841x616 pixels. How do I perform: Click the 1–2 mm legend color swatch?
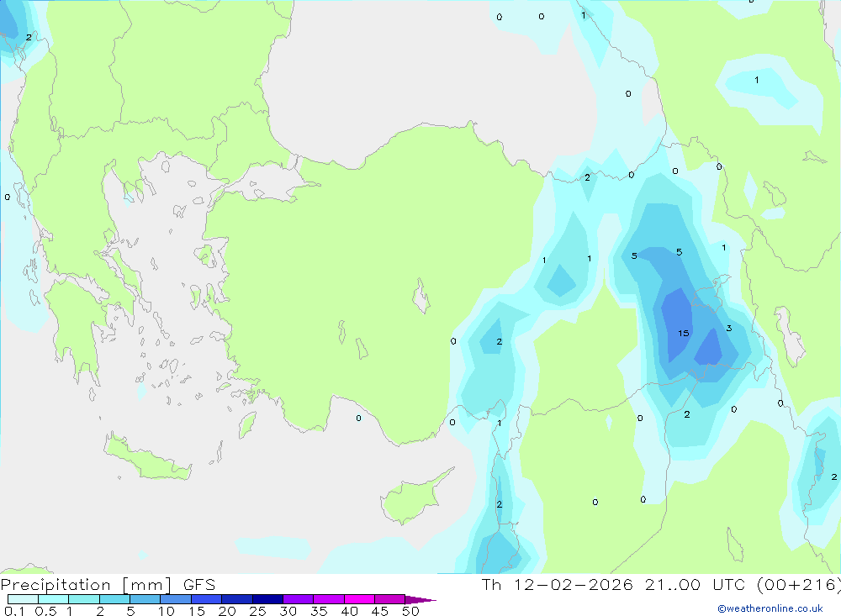pos(84,599)
